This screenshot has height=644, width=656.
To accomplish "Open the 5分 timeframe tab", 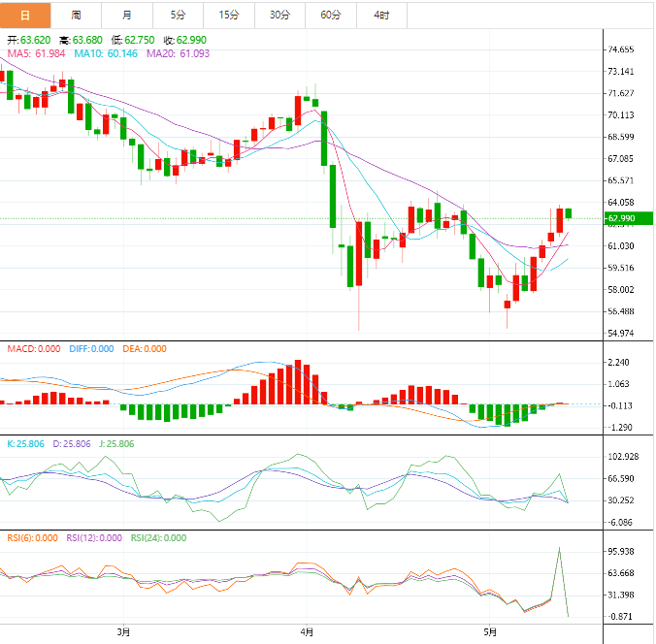I will tap(179, 16).
